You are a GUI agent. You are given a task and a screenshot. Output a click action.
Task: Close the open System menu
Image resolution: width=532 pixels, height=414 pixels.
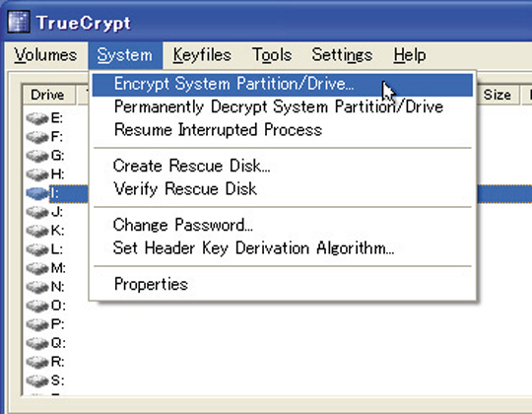(x=125, y=55)
